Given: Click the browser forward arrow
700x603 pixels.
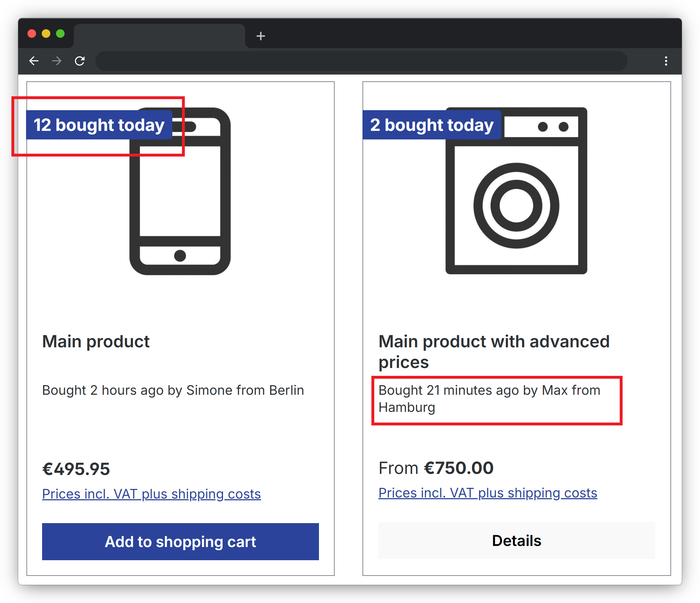Looking at the screenshot, I should coord(57,61).
